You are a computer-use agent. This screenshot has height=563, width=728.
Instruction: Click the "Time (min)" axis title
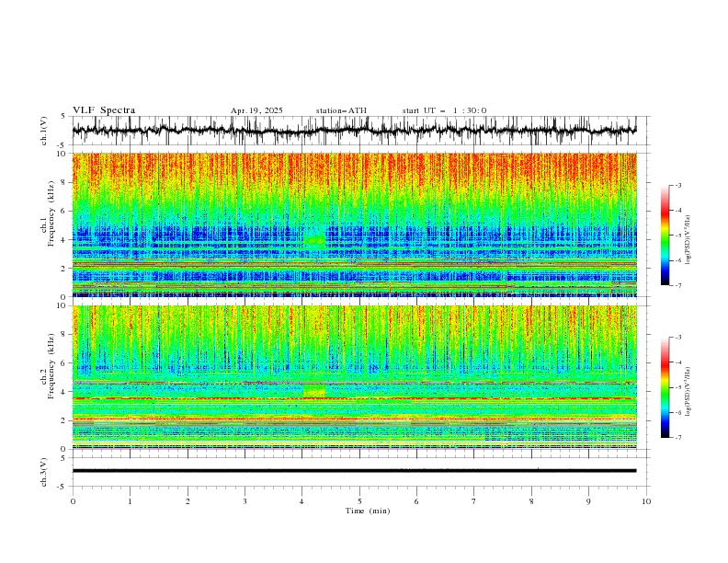[368, 511]
